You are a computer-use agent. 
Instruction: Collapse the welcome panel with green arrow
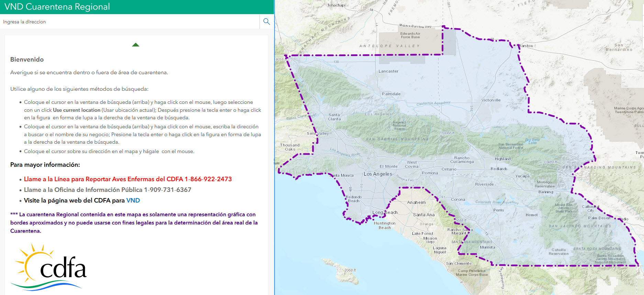click(135, 45)
